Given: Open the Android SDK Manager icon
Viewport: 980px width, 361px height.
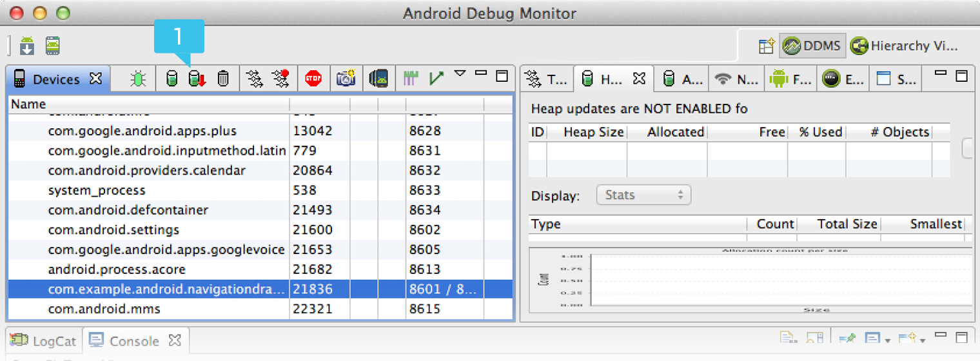Looking at the screenshot, I should coord(27,46).
